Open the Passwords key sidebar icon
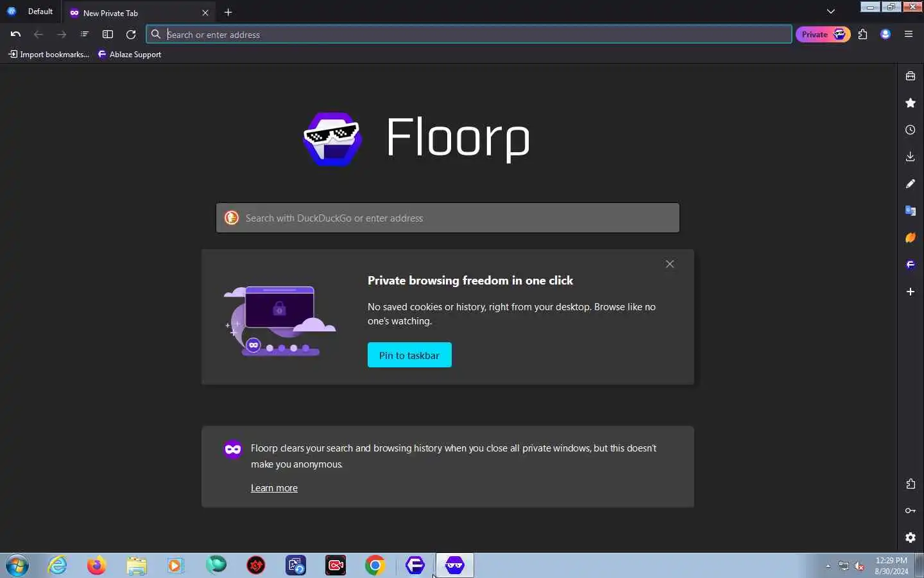Viewport: 924px width, 578px height. pyautogui.click(x=911, y=511)
